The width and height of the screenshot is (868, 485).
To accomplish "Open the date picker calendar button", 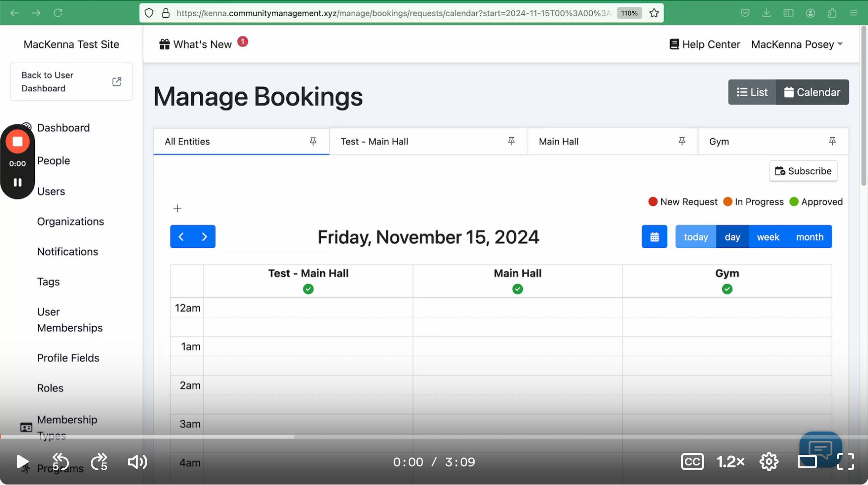I will (654, 237).
